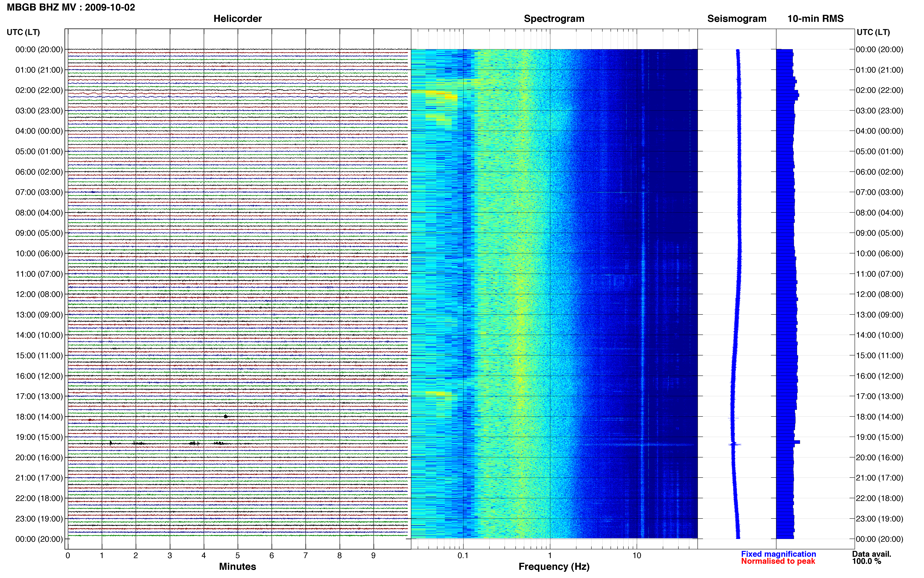Click left time label '05:00 (01:00)'
This screenshot has height=578, width=924.
(39, 151)
